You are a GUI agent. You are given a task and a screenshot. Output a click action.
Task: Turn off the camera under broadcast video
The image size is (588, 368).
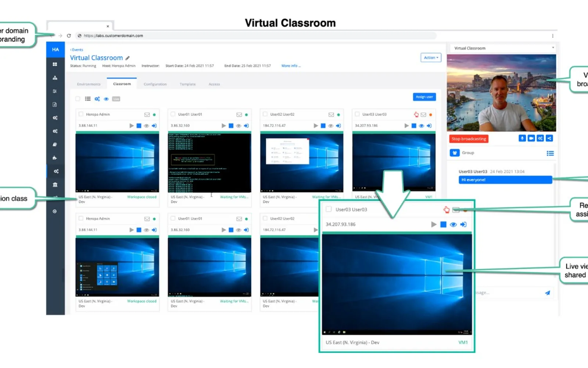[531, 138]
